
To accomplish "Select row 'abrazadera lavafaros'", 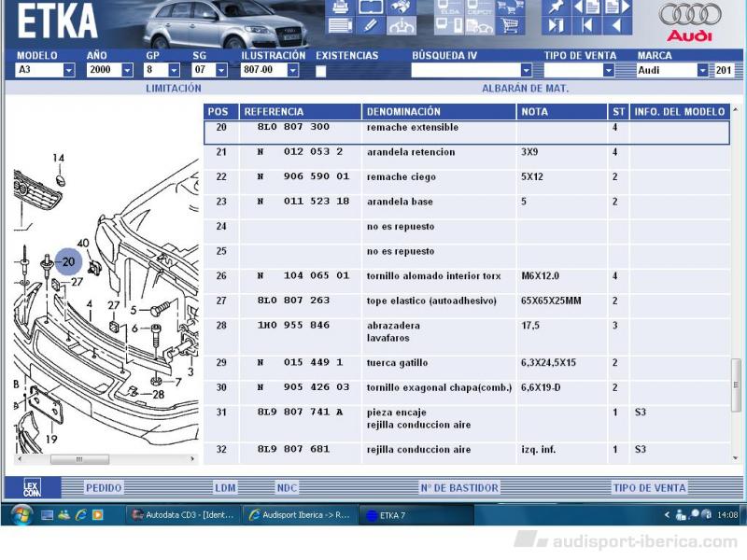I will click(x=467, y=337).
